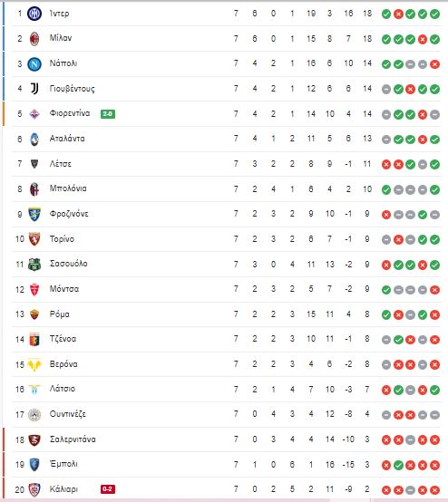Click the Sassuolo club crest

[34, 265]
